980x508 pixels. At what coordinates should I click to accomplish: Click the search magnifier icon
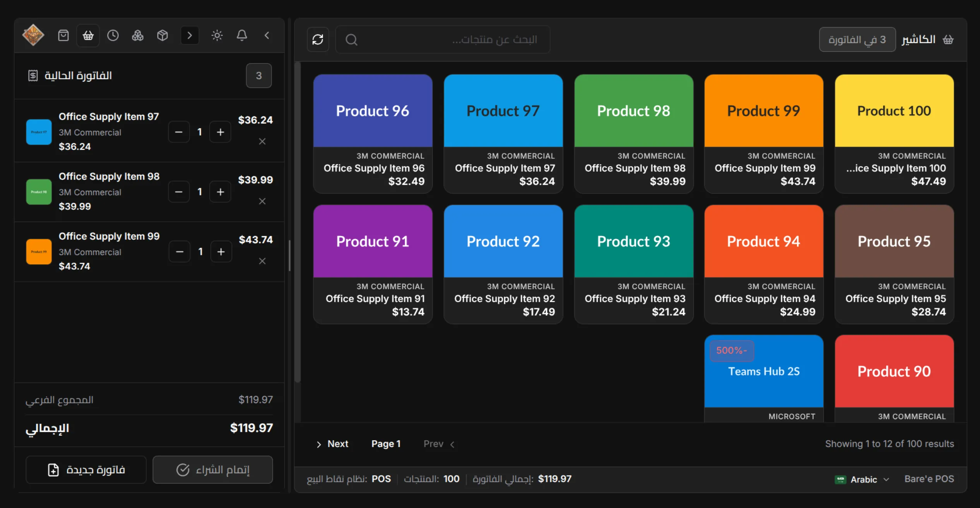pos(351,39)
